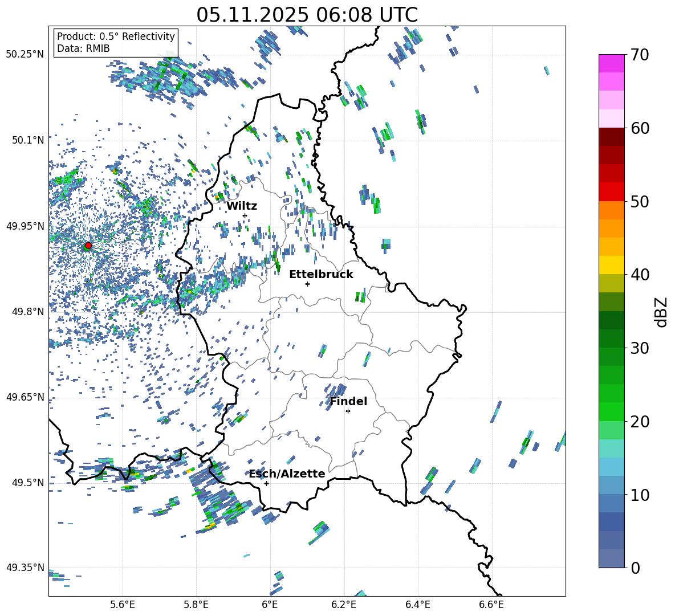Viewport: 675px width, 616px height.
Task: Select the Findel city label
Action: click(x=348, y=401)
